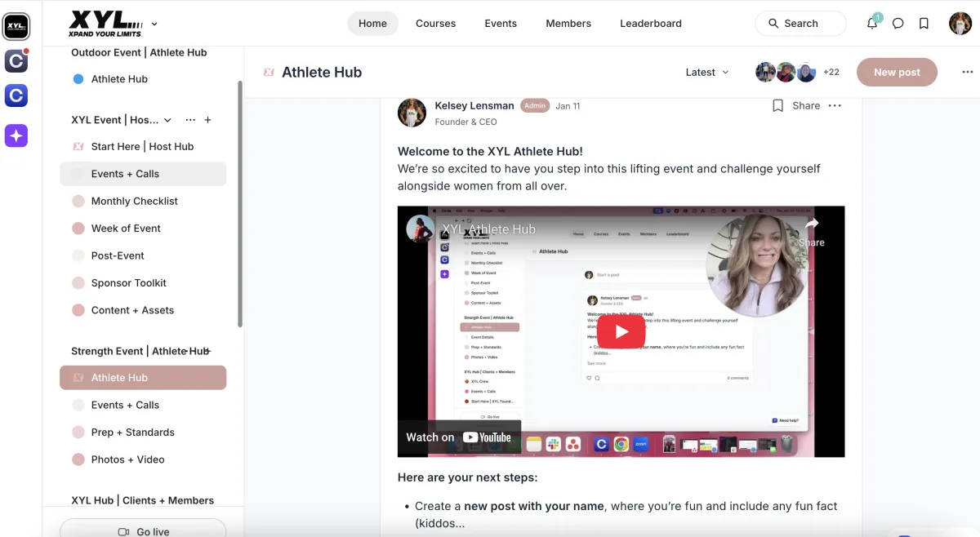Open the blue Circle workspace icon
Viewport: 980px width, 537px height.
16,95
